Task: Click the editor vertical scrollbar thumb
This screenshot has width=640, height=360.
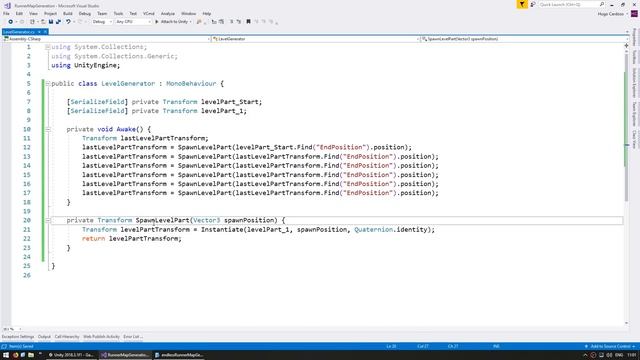Action: click(626, 127)
